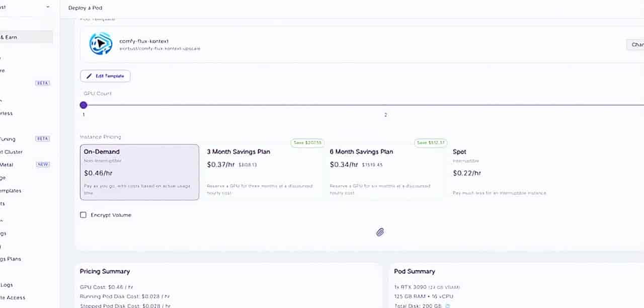Viewport: 644px width, 308px height.
Task: Select the On-Demand pricing option
Action: click(139, 172)
